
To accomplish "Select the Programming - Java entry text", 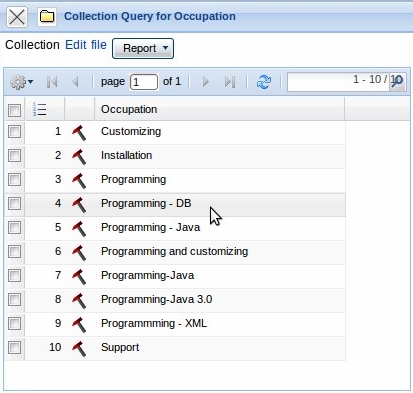I will [150, 227].
